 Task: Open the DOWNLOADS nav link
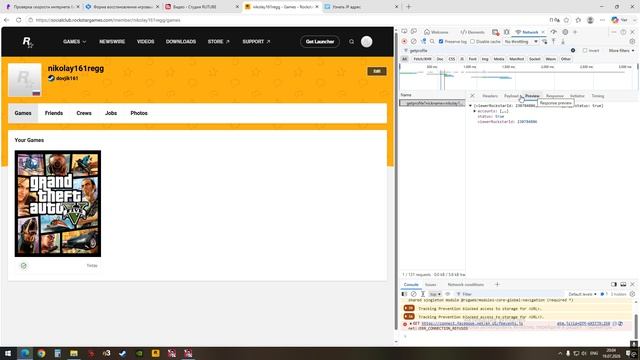point(181,42)
